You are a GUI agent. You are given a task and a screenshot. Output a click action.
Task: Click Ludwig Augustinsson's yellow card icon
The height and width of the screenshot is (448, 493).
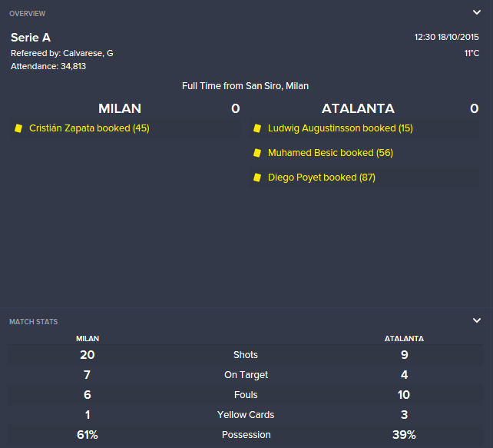coord(257,128)
